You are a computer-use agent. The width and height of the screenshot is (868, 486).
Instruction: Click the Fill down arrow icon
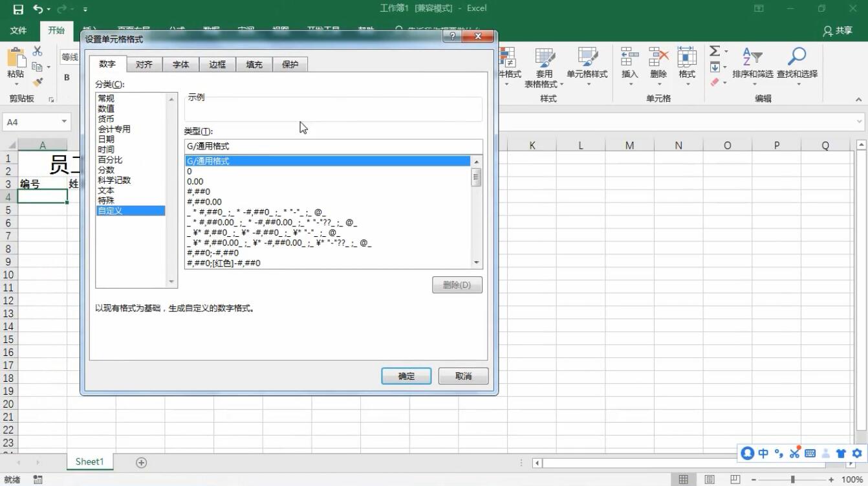(715, 67)
